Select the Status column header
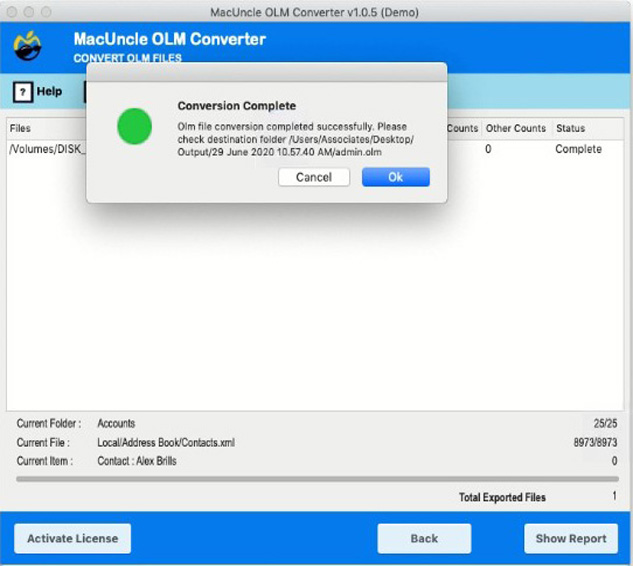The height and width of the screenshot is (566, 633). pyautogui.click(x=570, y=128)
